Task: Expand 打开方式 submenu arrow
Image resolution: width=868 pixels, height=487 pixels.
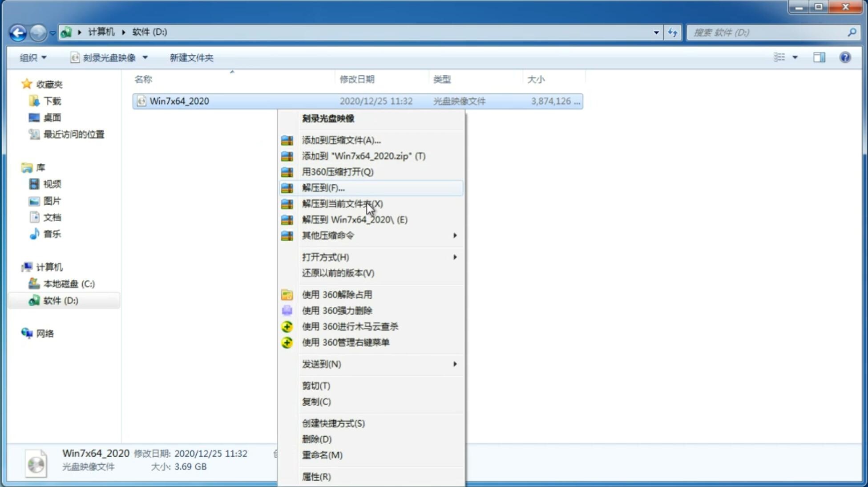Action: pos(455,257)
